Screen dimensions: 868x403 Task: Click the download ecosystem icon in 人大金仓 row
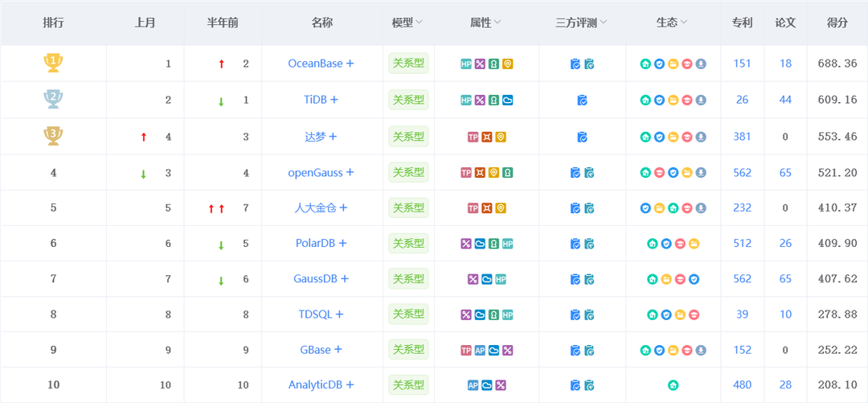[701, 208]
